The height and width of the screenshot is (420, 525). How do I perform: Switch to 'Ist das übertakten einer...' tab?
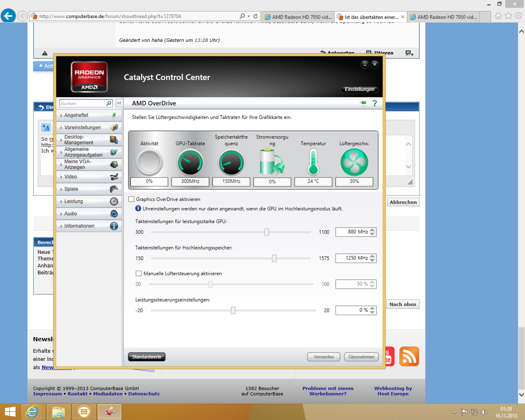[x=371, y=17]
